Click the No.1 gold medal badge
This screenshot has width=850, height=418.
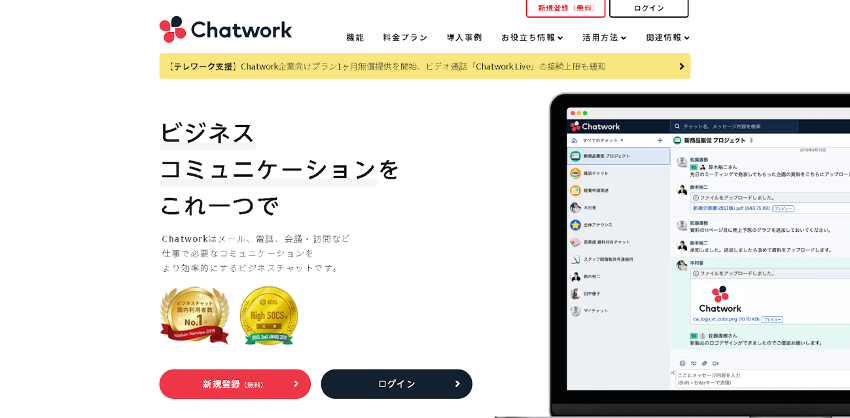click(x=194, y=315)
